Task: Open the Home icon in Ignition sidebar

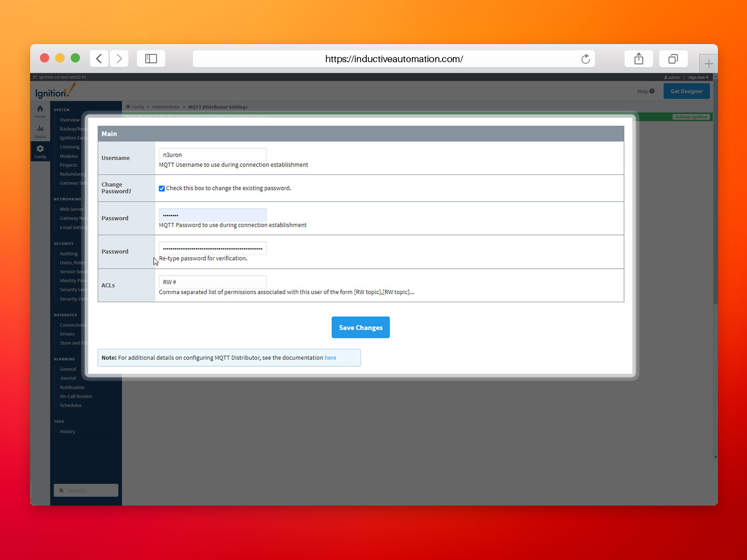Action: click(40, 111)
